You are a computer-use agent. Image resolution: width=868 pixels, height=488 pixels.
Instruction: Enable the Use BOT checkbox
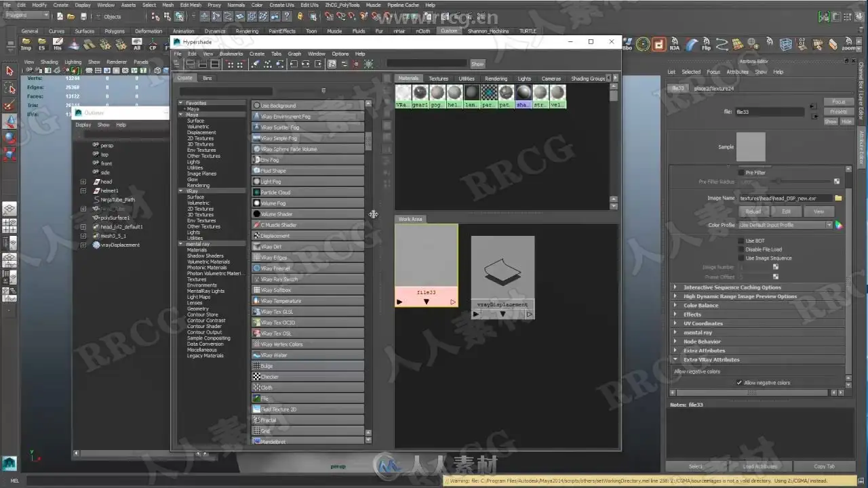(x=741, y=241)
